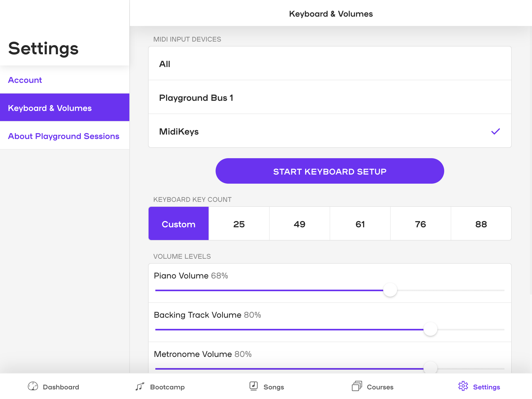Go to the Songs tab label
The width and height of the screenshot is (532, 399).
pyautogui.click(x=274, y=387)
